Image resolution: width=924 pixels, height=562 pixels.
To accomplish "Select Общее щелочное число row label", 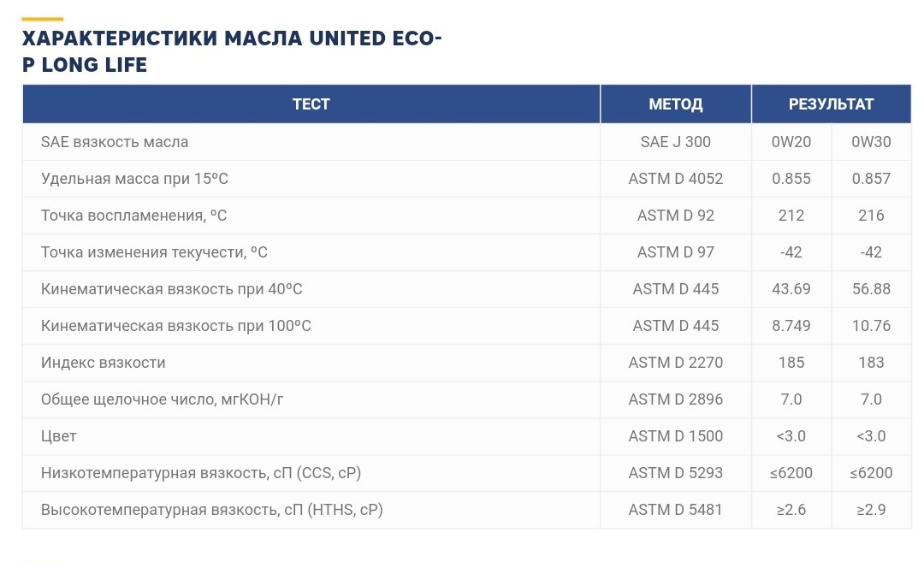I will pyautogui.click(x=162, y=399).
